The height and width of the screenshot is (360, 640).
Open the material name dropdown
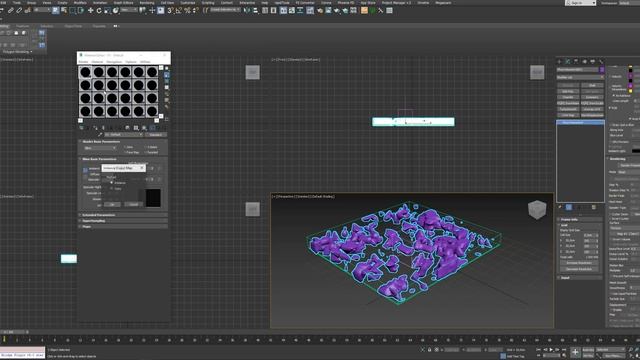tap(124, 134)
